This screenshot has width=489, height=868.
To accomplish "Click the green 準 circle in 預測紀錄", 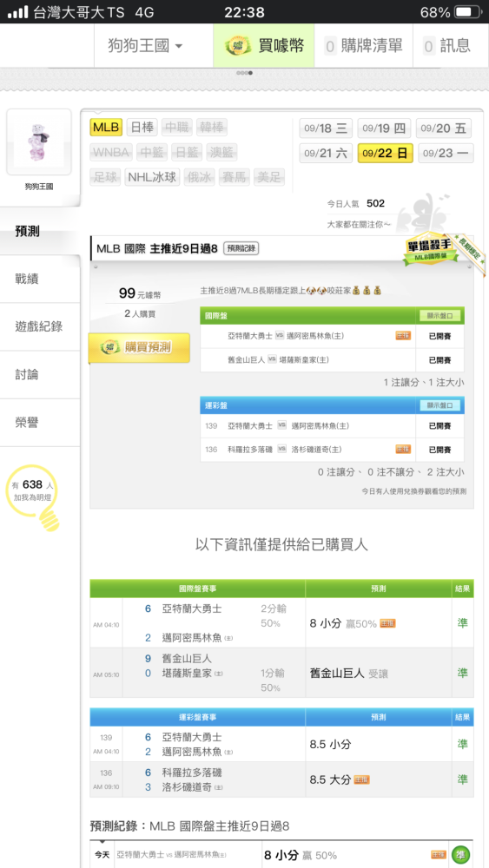I will 460,855.
